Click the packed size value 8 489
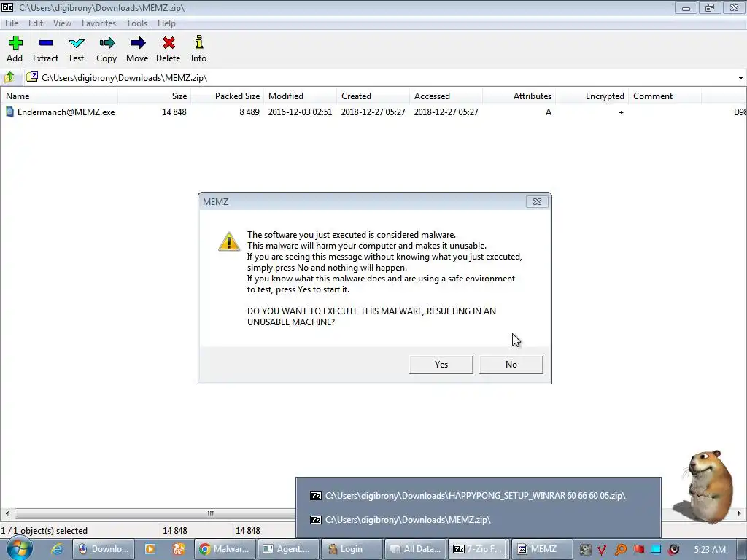Screen dimensions: 747x560 249,112
